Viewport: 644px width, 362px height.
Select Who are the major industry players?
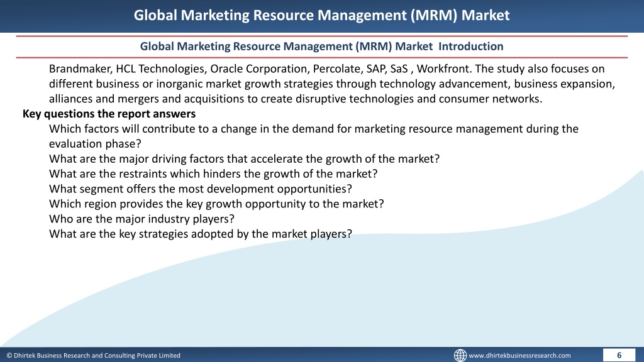point(142,219)
